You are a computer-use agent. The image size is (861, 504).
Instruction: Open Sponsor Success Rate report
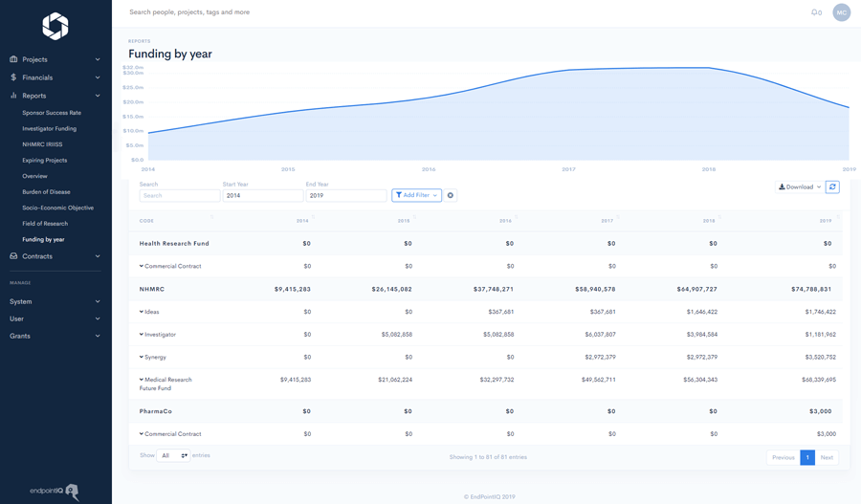pyautogui.click(x=52, y=113)
